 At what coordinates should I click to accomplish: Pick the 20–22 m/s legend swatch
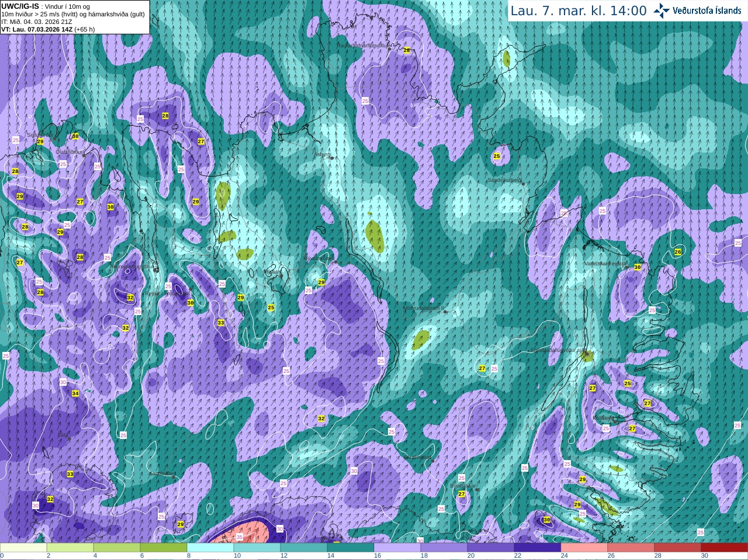pyautogui.click(x=491, y=548)
